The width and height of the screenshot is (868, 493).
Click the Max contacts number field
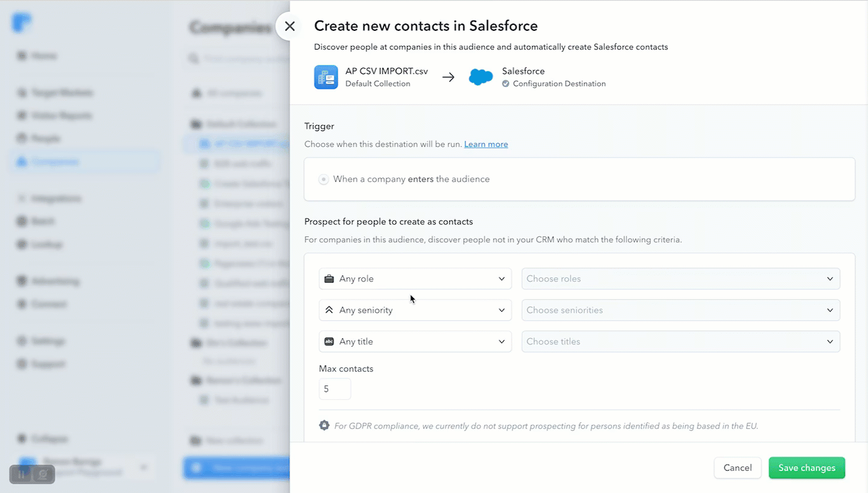coord(335,389)
